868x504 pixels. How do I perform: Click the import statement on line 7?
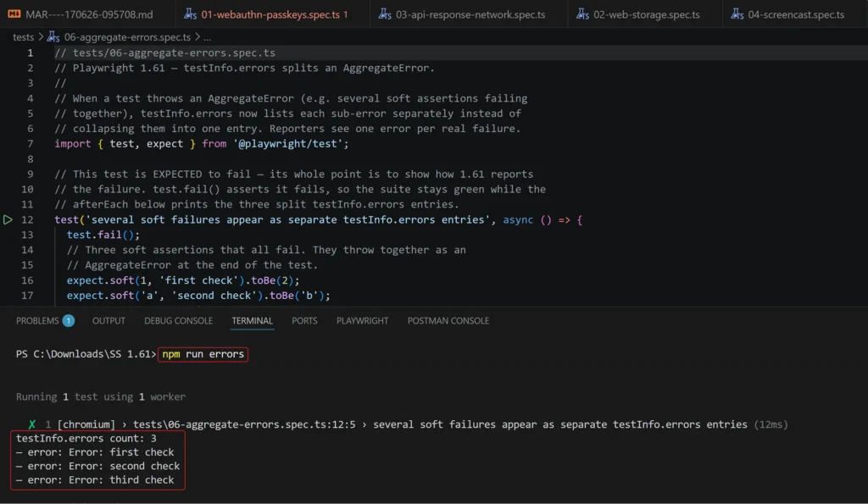pos(202,144)
